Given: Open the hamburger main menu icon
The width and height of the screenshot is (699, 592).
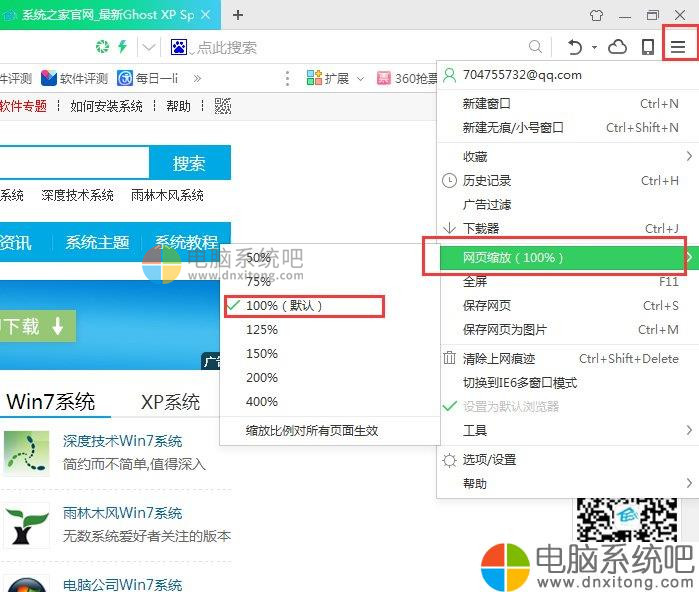Looking at the screenshot, I should [x=678, y=46].
